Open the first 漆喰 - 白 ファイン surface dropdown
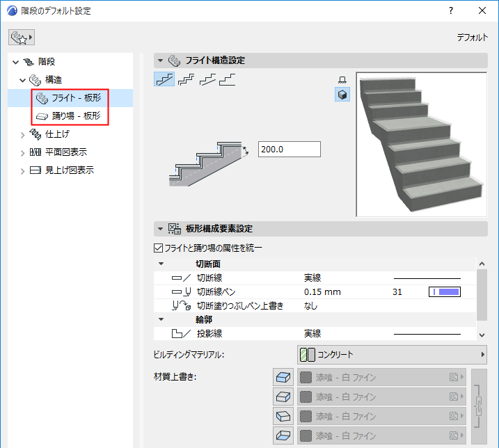Image resolution: width=499 pixels, height=448 pixels. 381,377
